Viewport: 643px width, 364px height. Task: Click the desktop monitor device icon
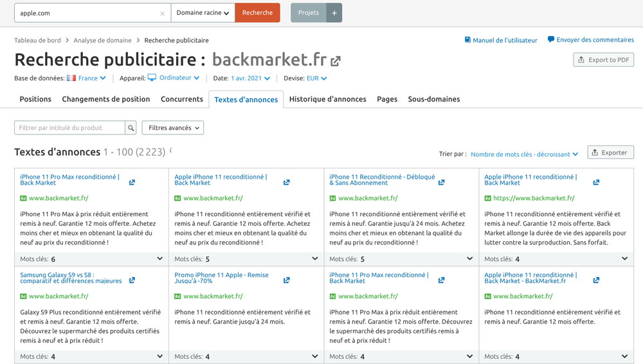pos(152,78)
